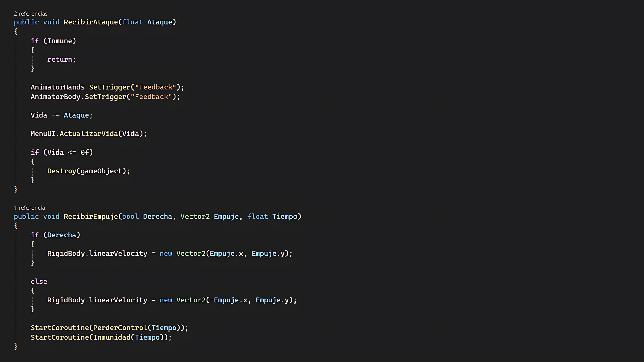644x362 pixels.
Task: Click the '2 referencias' CodeLens link
Action: [31, 14]
